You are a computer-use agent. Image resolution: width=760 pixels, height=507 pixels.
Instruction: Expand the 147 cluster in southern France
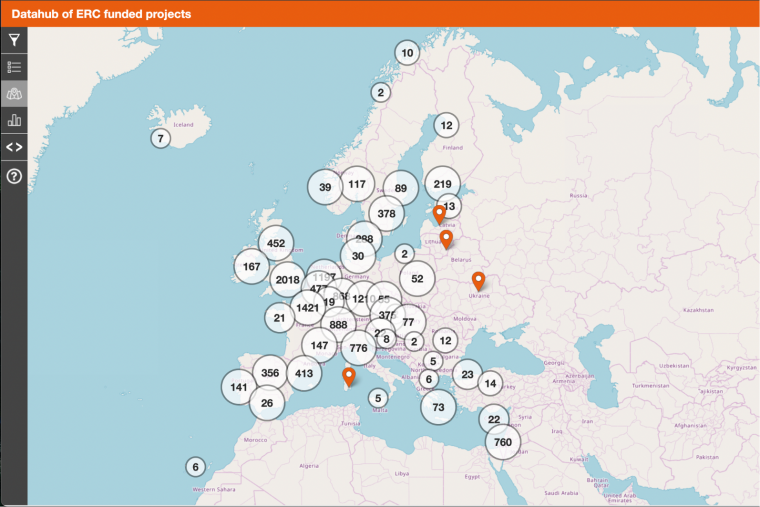(319, 346)
